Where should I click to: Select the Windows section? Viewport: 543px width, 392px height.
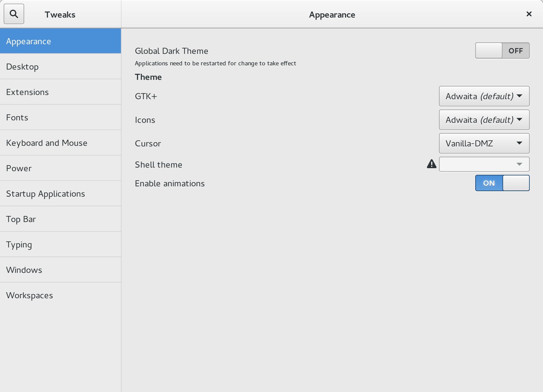coord(60,270)
